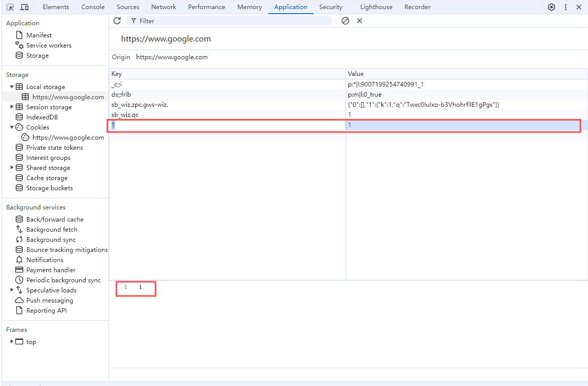This screenshot has height=386, width=588.
Task: Expand the Speculative loads node
Action: click(x=12, y=290)
